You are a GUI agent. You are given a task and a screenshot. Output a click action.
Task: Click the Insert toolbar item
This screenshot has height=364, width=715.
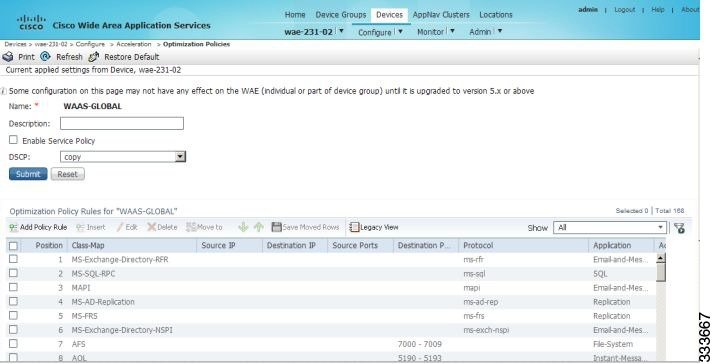click(x=90, y=227)
